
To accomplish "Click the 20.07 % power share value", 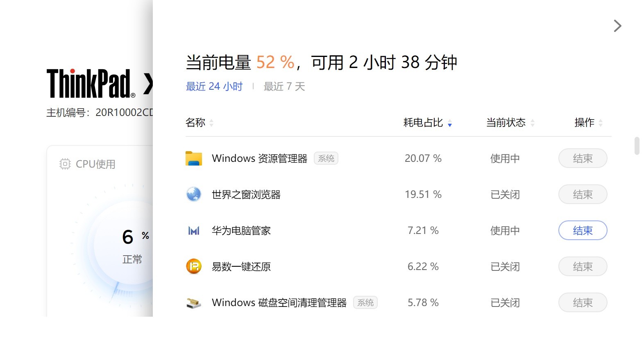I will pyautogui.click(x=423, y=158).
